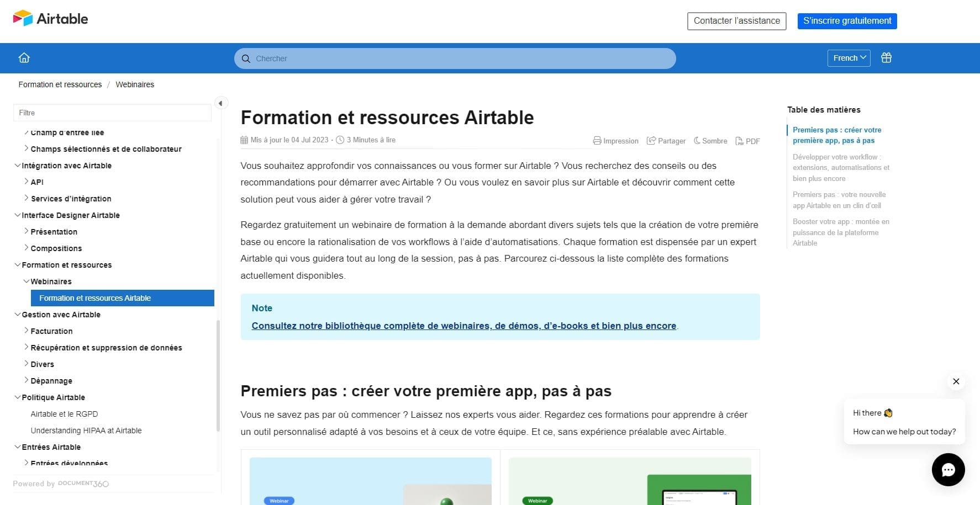Open the chat messenger bubble
The image size is (980, 505).
(x=948, y=470)
